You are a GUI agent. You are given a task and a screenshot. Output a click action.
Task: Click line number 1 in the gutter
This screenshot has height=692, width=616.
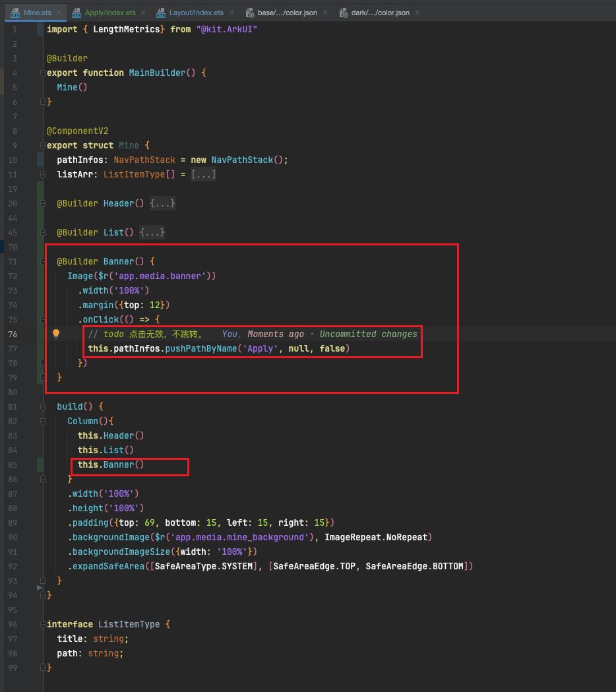[x=15, y=30]
